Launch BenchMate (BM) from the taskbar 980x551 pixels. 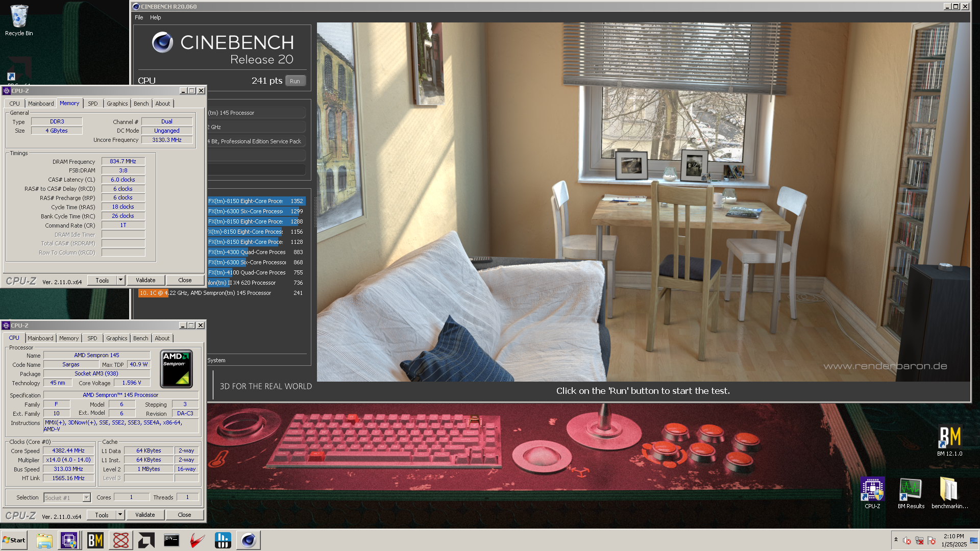pyautogui.click(x=95, y=540)
